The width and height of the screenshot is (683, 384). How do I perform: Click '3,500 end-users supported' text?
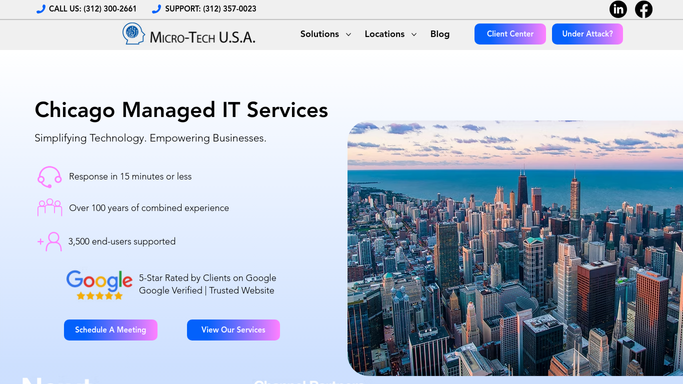coord(122,241)
